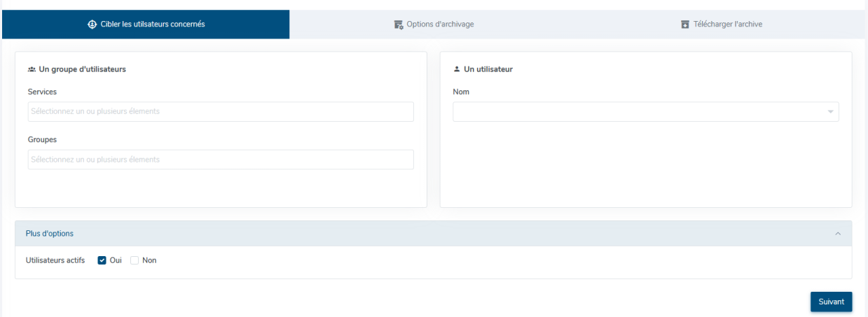Click the target icon in the first tab

pos(91,24)
